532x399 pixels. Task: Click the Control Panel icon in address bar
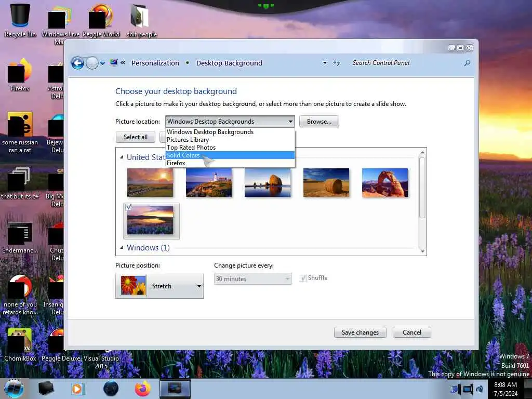coord(114,63)
